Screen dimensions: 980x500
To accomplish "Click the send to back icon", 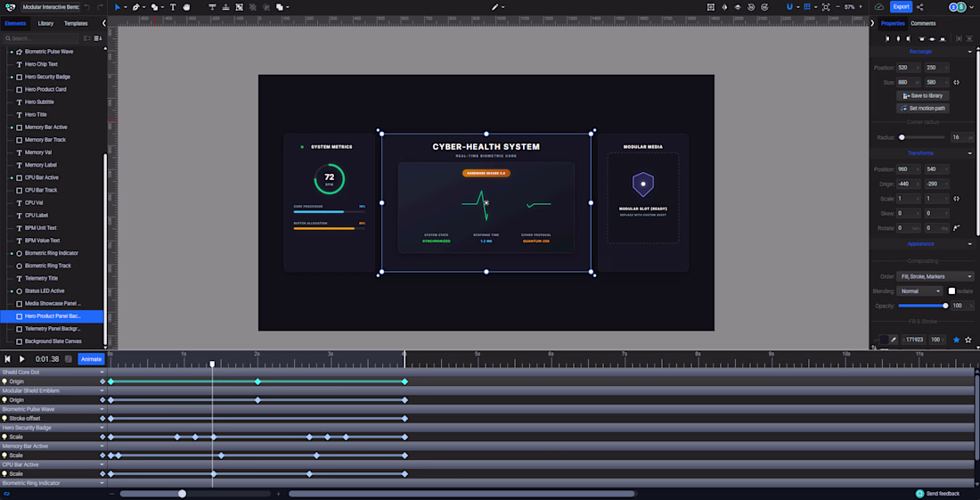I will 225,7.
